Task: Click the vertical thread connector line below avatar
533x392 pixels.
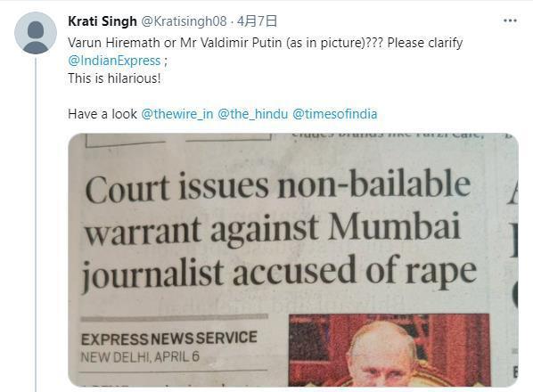Action: tap(36, 225)
